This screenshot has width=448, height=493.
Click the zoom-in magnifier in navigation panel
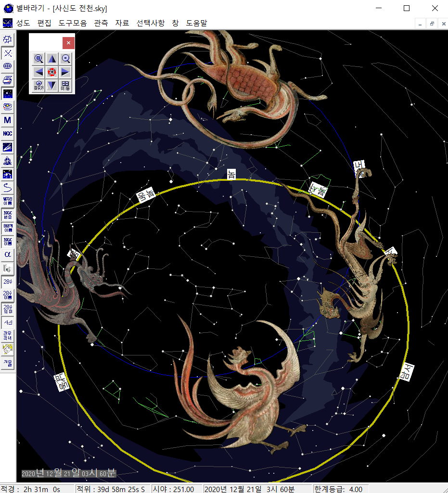(x=38, y=59)
